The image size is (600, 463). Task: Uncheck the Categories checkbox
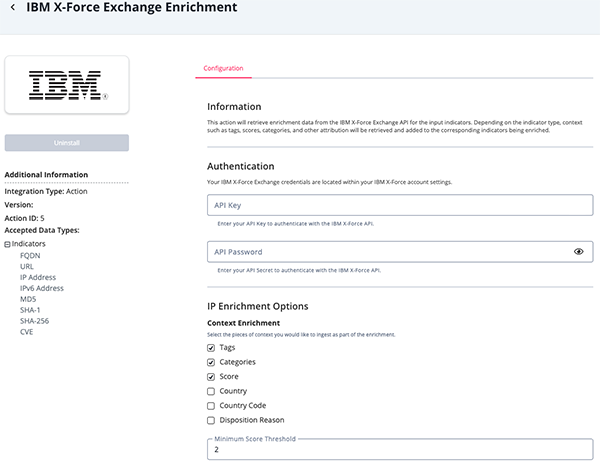[x=211, y=362]
